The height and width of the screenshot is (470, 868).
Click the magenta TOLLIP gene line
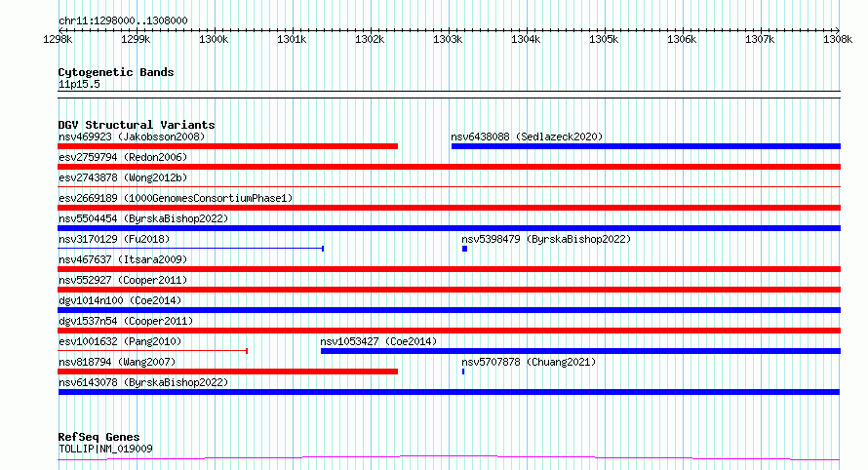click(x=449, y=458)
